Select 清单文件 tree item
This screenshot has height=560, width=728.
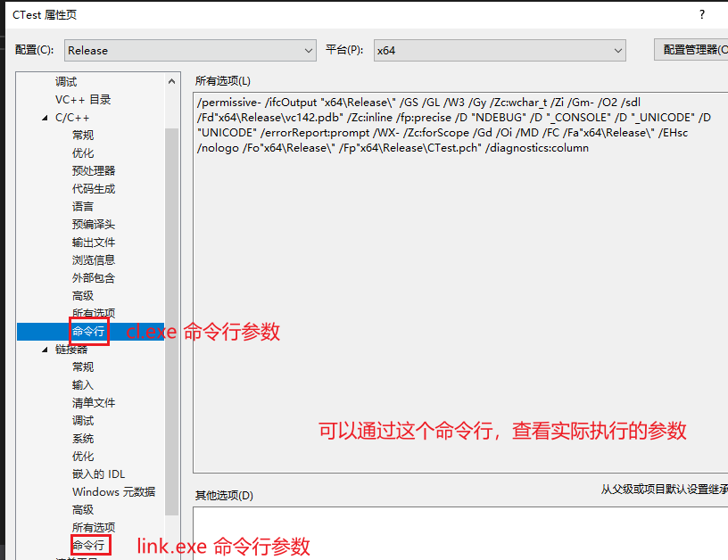point(94,403)
